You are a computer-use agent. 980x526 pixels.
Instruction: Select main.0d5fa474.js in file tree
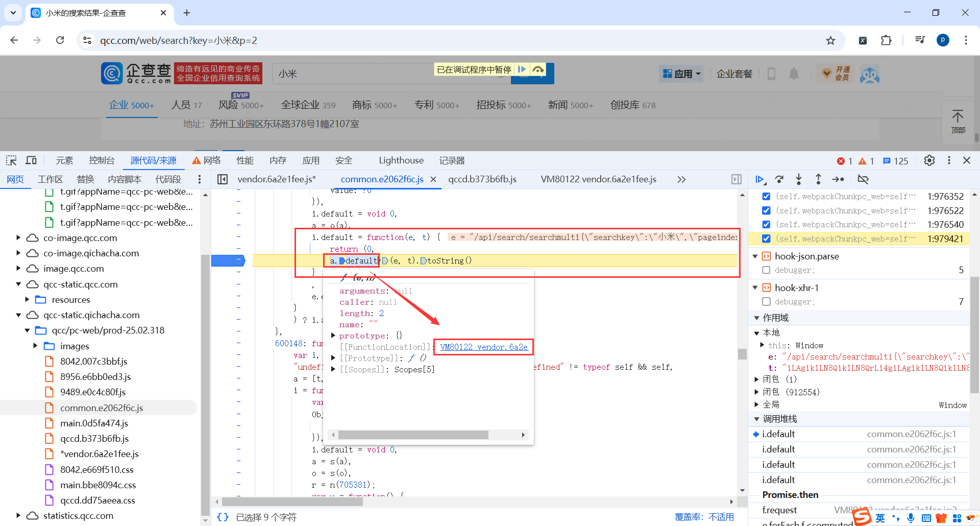click(94, 423)
